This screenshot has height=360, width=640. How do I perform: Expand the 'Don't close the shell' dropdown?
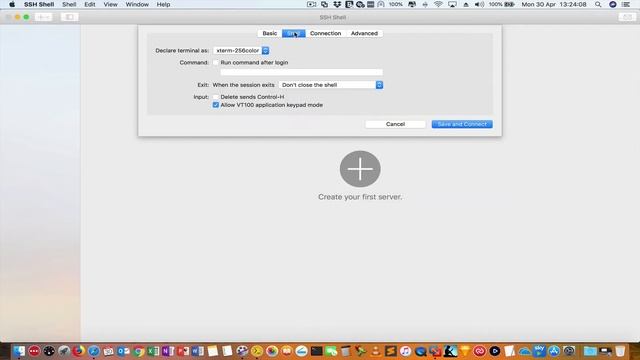click(x=331, y=85)
